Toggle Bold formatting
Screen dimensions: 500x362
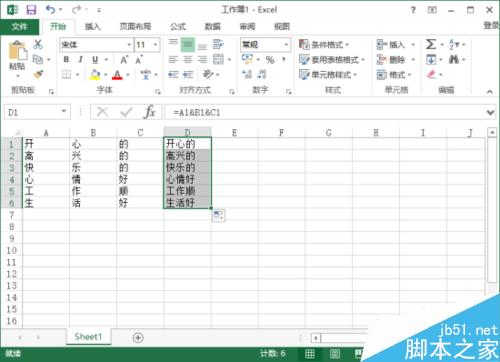pos(66,59)
